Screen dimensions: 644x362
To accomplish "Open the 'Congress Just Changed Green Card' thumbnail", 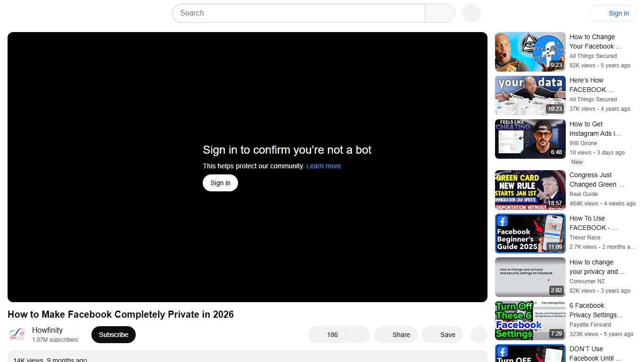I will tap(530, 189).
